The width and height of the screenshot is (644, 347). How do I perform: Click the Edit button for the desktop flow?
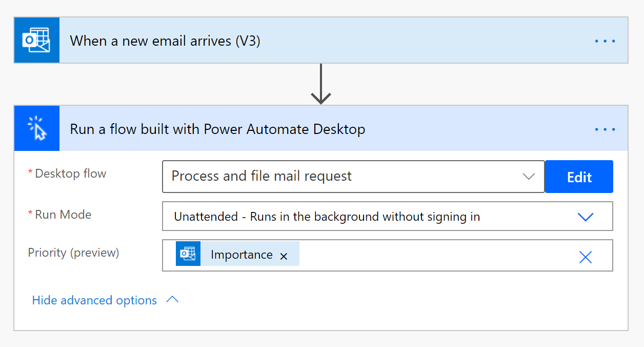pos(579,177)
